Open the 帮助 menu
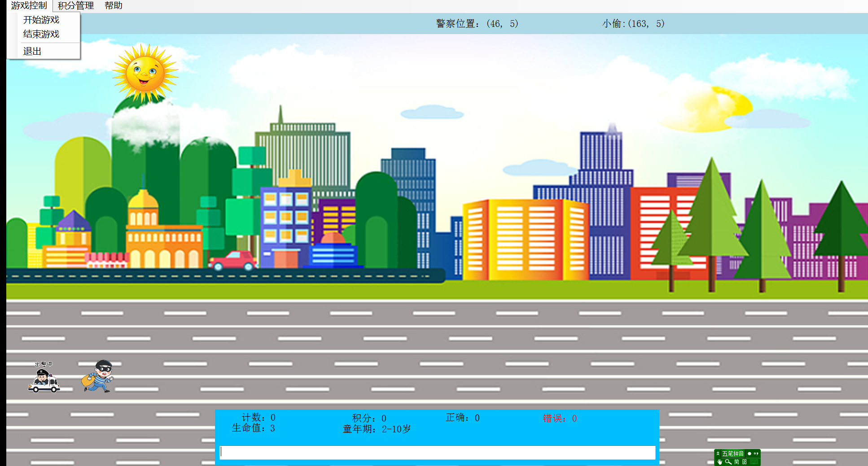 113,5
